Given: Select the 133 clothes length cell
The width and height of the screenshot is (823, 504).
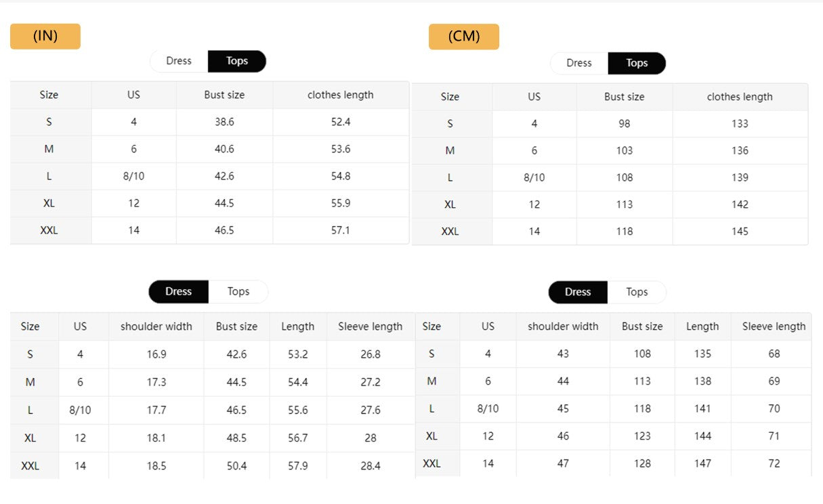Looking at the screenshot, I should (x=740, y=123).
